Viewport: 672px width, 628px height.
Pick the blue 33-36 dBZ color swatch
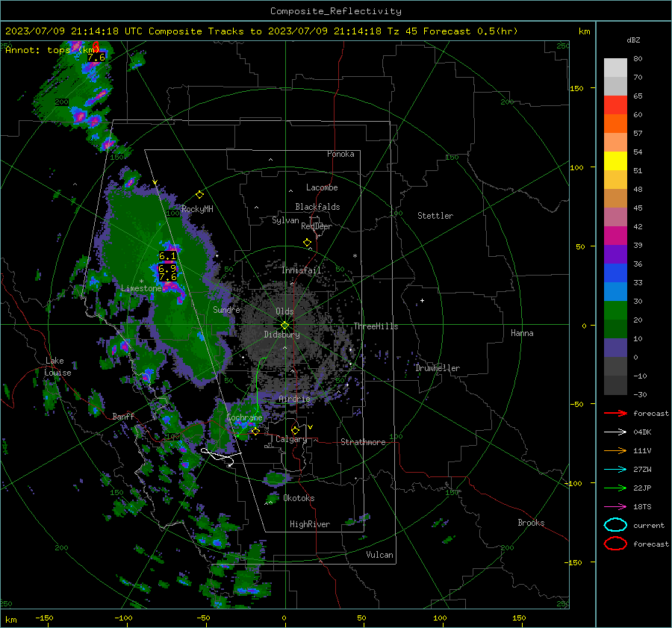click(615, 273)
